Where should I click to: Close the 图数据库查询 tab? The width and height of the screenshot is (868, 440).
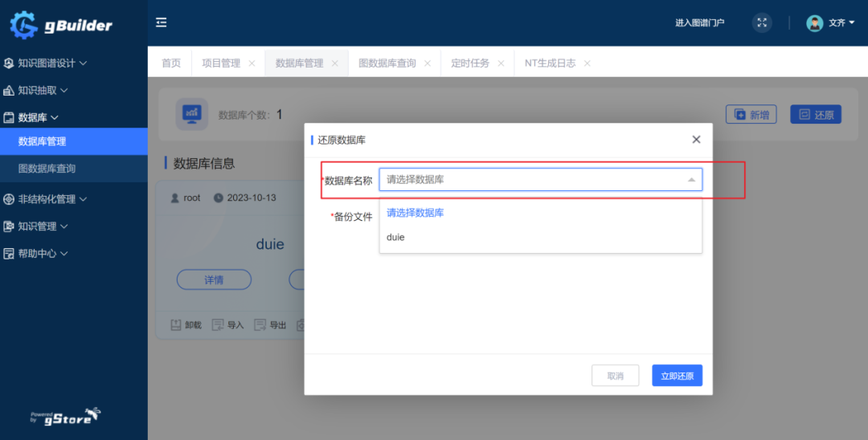[428, 63]
